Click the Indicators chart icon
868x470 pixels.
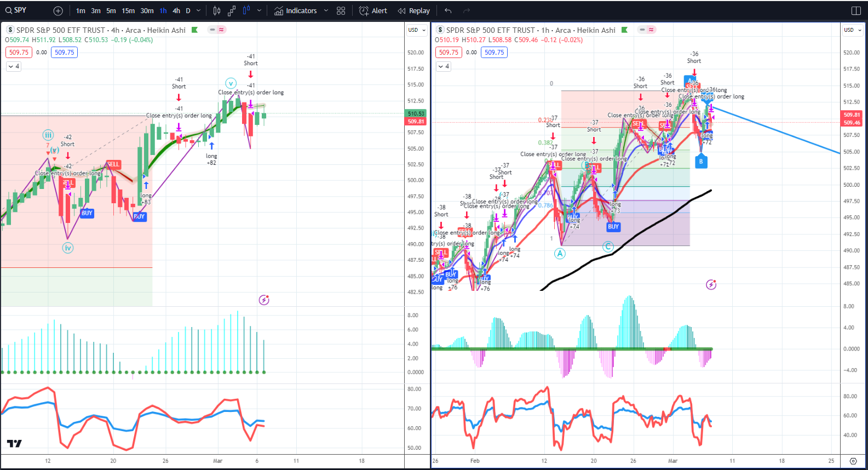click(x=279, y=11)
